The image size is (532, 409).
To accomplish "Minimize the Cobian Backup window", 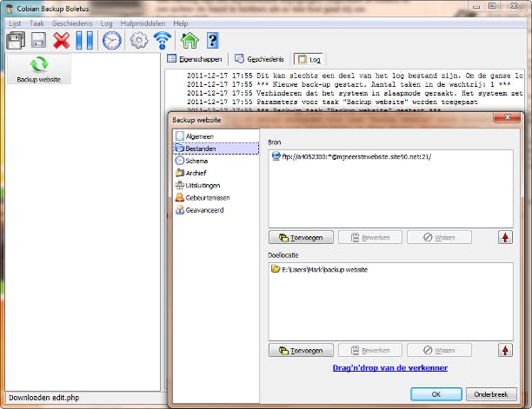I will (476, 6).
